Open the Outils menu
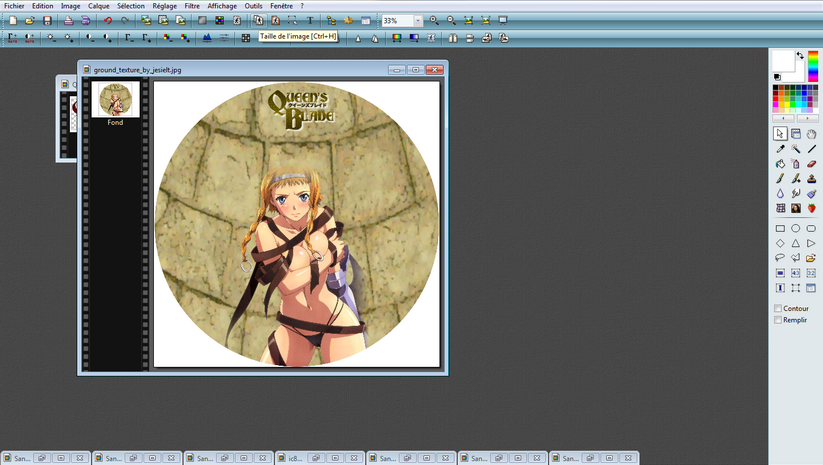 (x=254, y=6)
